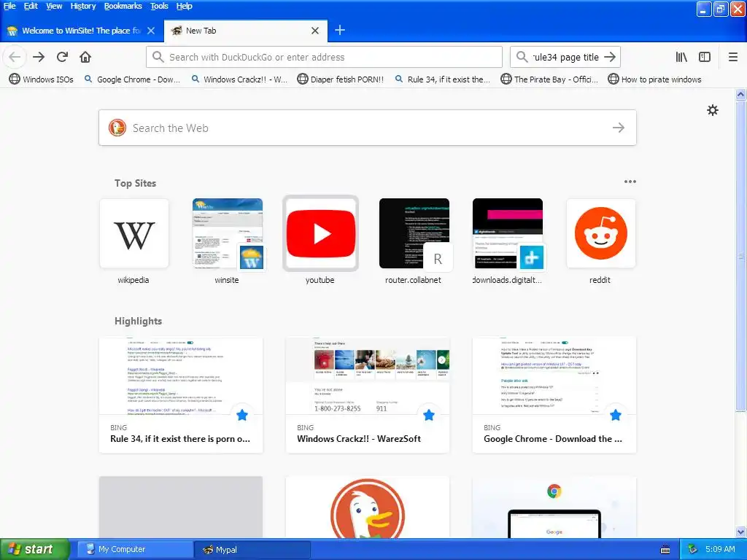747x560 pixels.
Task: Submit Search the Web arrow
Action: tap(619, 128)
